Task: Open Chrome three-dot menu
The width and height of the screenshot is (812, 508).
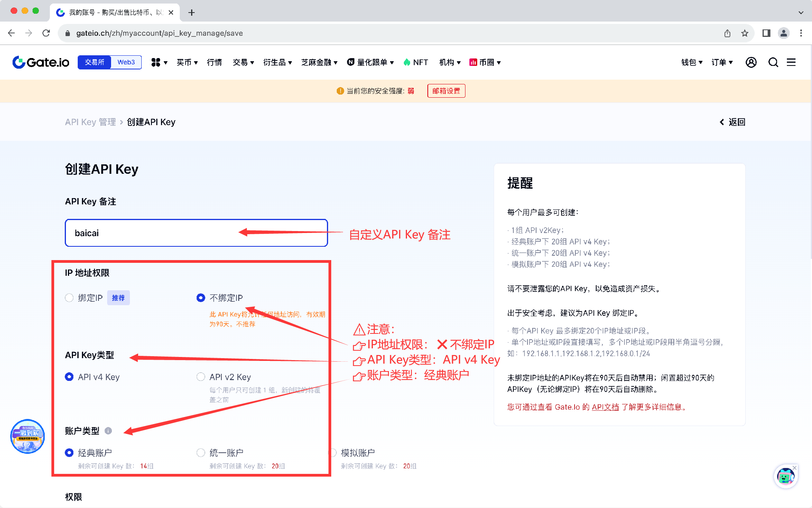Action: 801,33
